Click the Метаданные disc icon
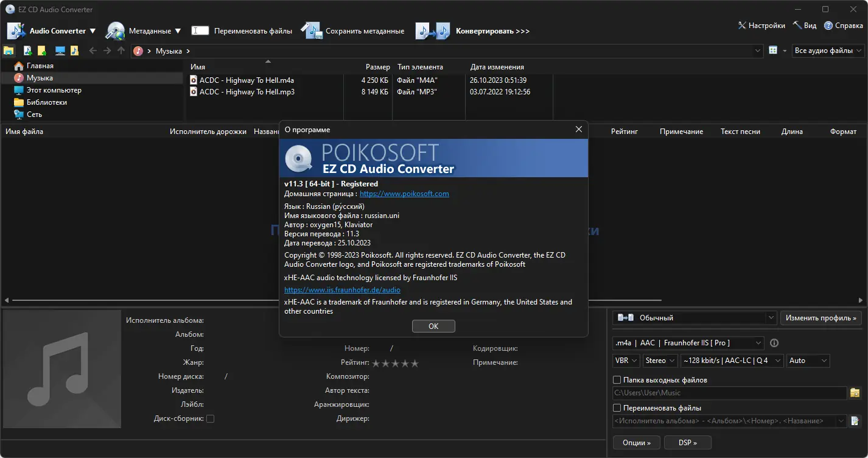 click(115, 30)
